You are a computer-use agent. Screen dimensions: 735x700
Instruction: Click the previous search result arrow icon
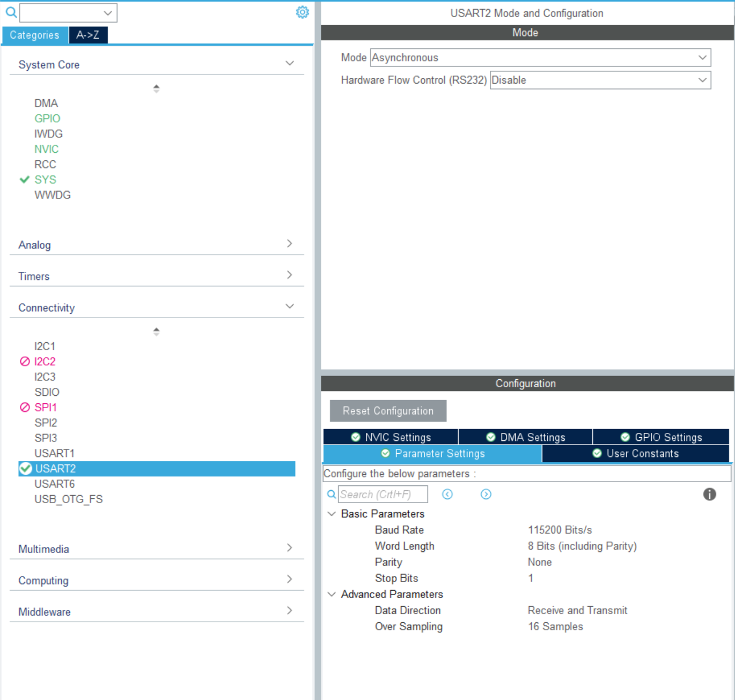pos(447,494)
